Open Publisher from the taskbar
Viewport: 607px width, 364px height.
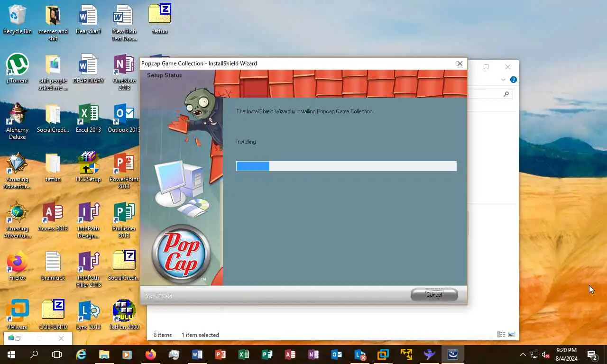click(267, 355)
